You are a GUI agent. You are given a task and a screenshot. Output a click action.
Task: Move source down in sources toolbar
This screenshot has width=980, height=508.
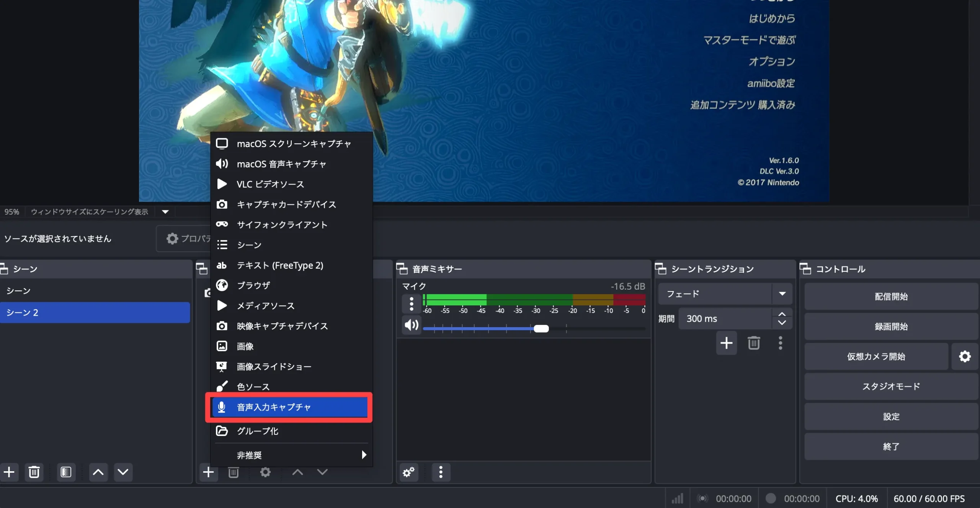tap(322, 472)
